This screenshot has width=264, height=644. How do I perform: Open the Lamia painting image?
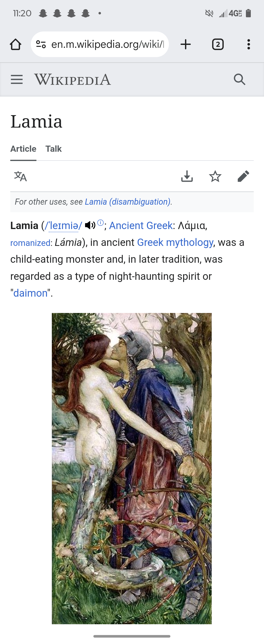pos(132,469)
